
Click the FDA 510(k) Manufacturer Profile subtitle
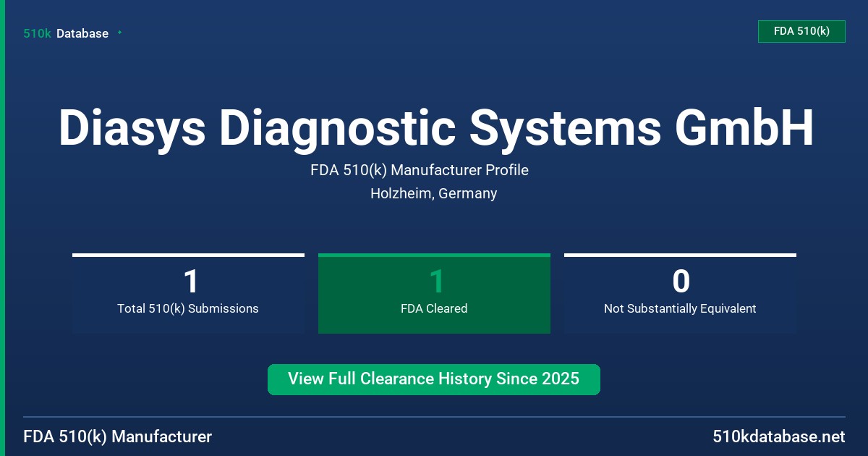420,171
